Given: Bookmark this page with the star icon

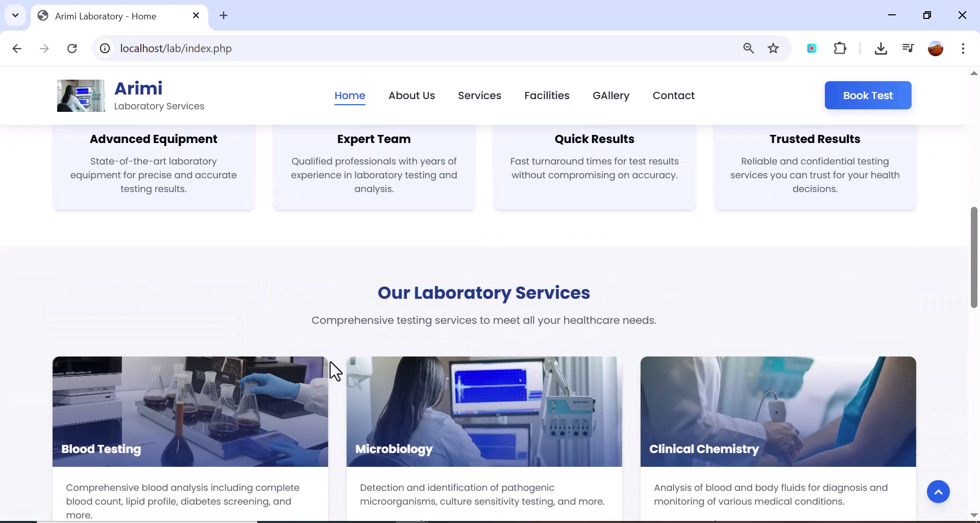Looking at the screenshot, I should 773,49.
